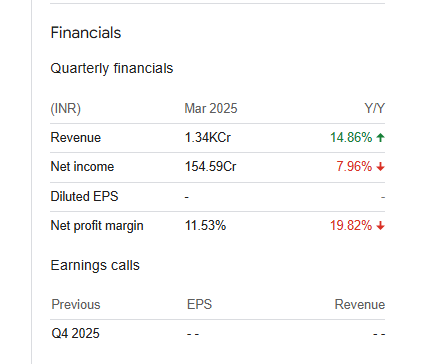
Task: Click the Revenue column header in Earnings calls
Action: coord(360,304)
